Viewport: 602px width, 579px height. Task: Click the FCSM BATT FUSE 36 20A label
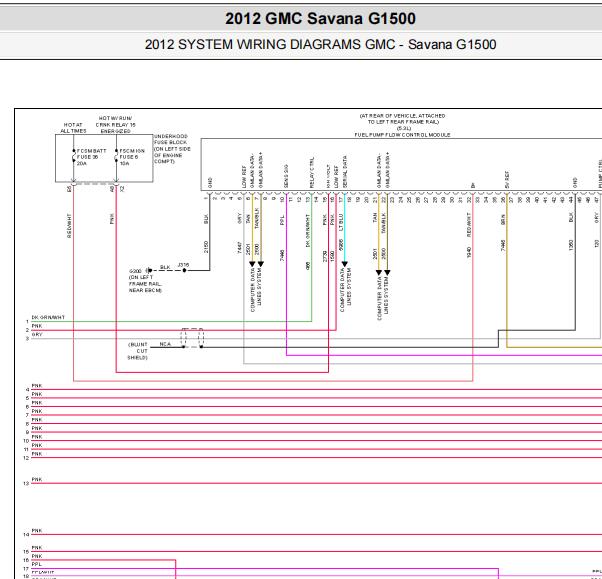click(x=91, y=157)
